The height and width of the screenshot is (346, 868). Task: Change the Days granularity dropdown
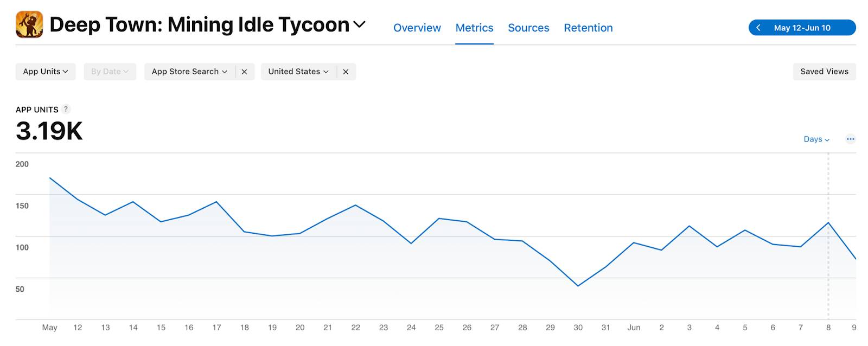(x=816, y=139)
